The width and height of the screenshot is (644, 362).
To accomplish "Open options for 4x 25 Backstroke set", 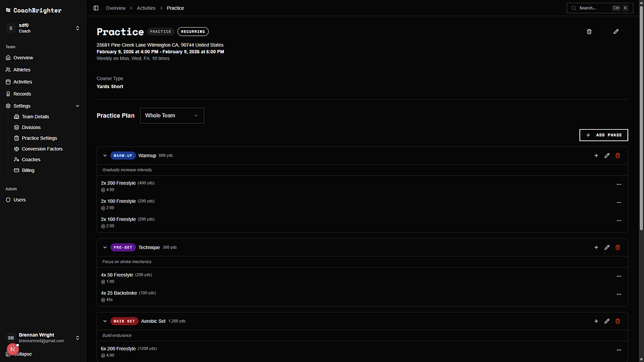I will pyautogui.click(x=619, y=294).
